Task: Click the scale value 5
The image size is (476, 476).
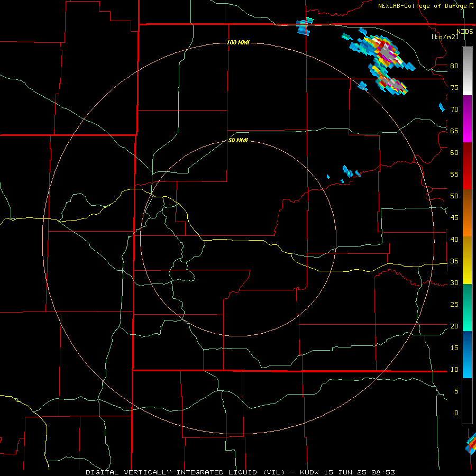Action: click(x=456, y=391)
